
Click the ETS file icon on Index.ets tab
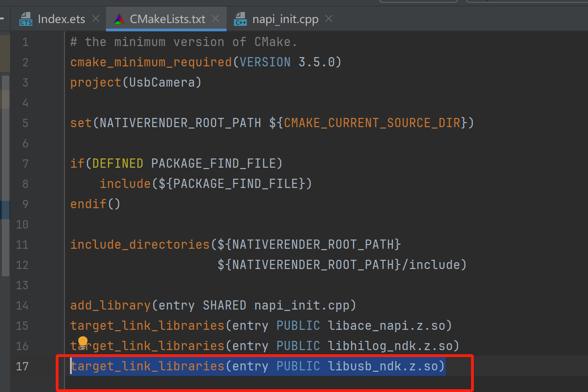tap(25, 19)
